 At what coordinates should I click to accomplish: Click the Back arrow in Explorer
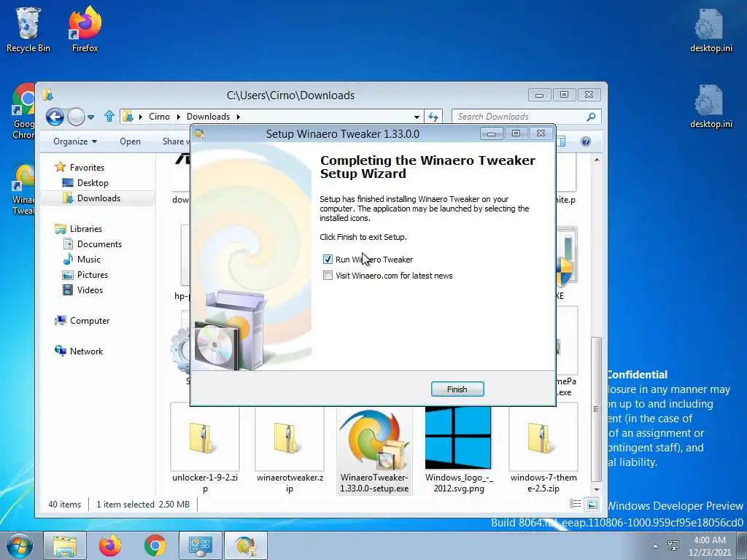click(55, 117)
